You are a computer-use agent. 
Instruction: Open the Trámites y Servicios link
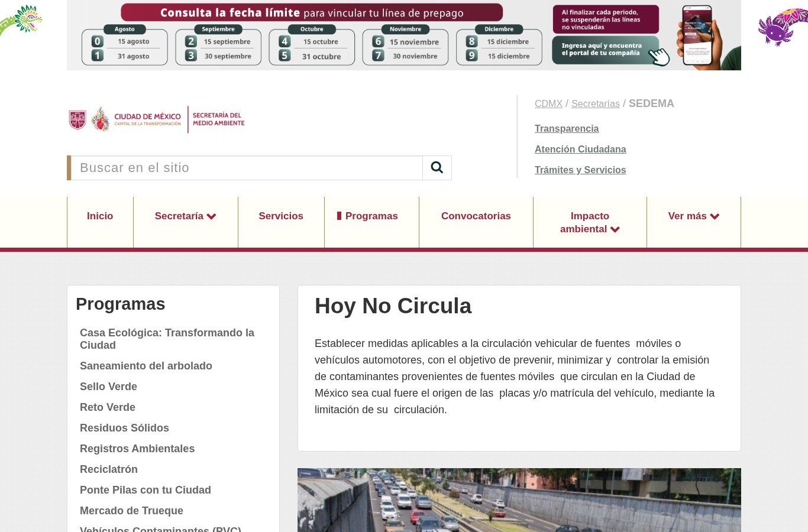[580, 170]
